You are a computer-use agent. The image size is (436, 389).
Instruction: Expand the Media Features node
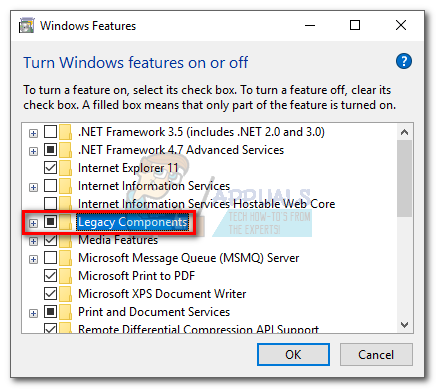click(x=33, y=241)
